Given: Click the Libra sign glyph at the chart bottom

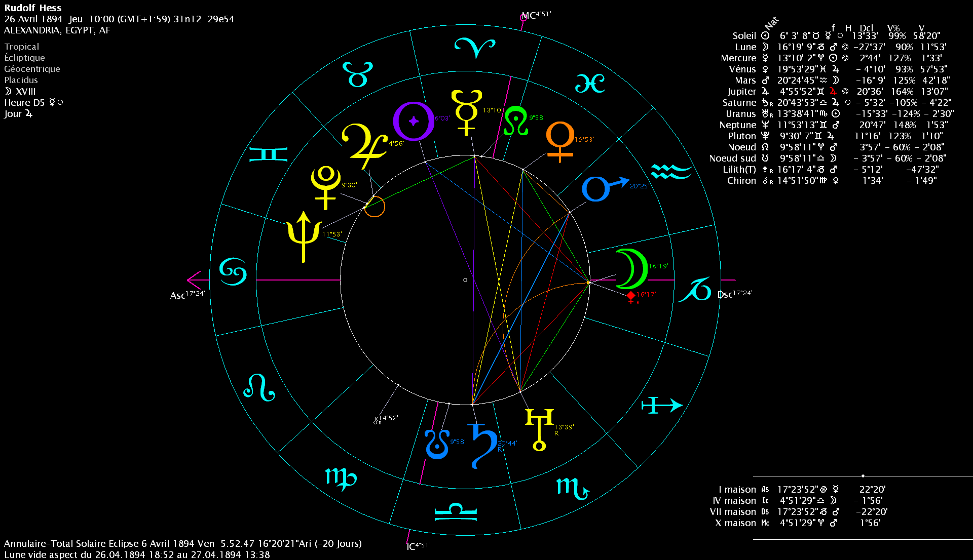Looking at the screenshot, I should (456, 512).
